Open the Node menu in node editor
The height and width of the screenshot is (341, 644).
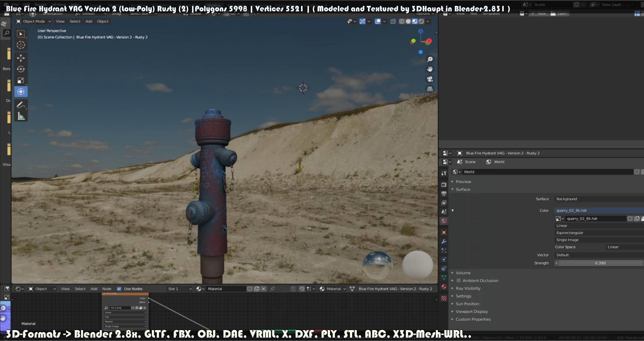pos(107,289)
